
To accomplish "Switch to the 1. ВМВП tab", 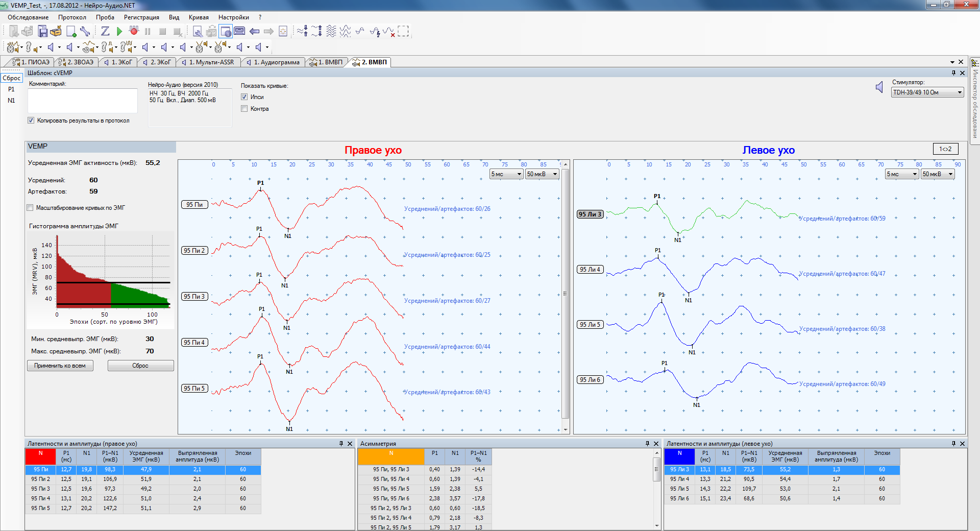I will coord(327,62).
